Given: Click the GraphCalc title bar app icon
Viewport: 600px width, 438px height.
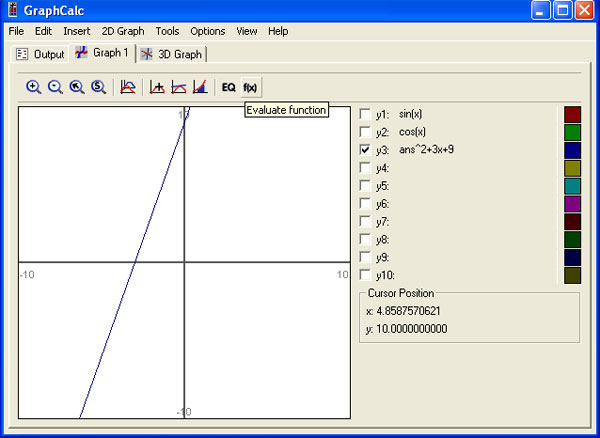Looking at the screenshot, I should click(13, 10).
